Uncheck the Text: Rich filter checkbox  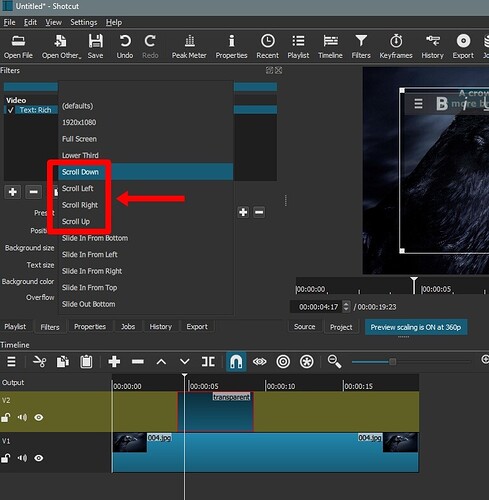[x=10, y=110]
